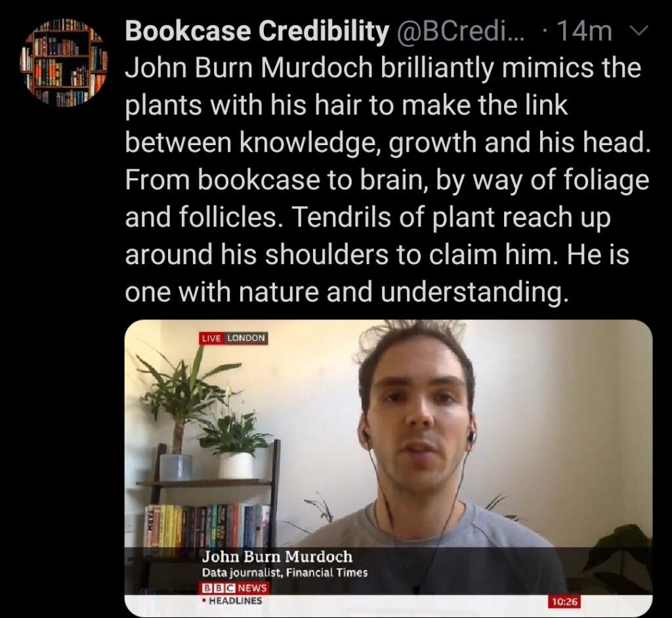
Task: Select the LONDON location label
Action: point(246,338)
